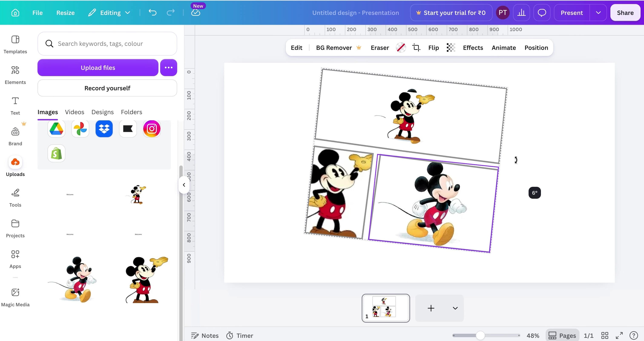This screenshot has width=644, height=341.
Task: Select page 1 thumbnail
Action: (385, 308)
